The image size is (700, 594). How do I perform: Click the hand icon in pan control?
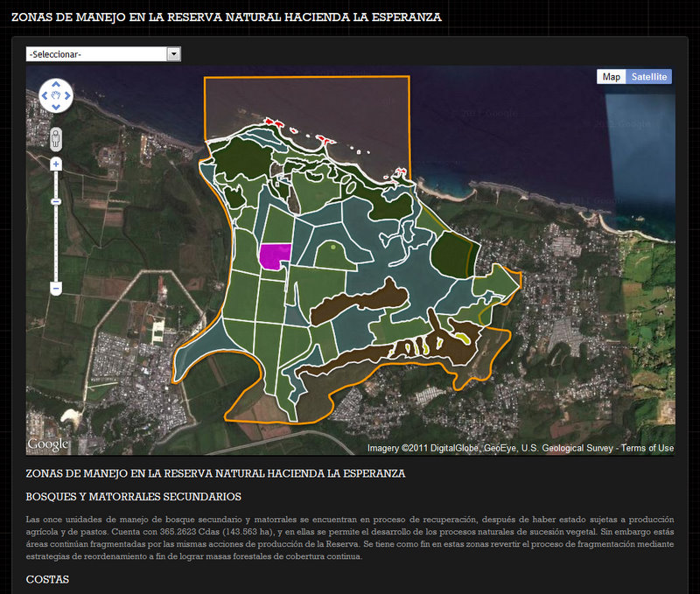pyautogui.click(x=56, y=95)
